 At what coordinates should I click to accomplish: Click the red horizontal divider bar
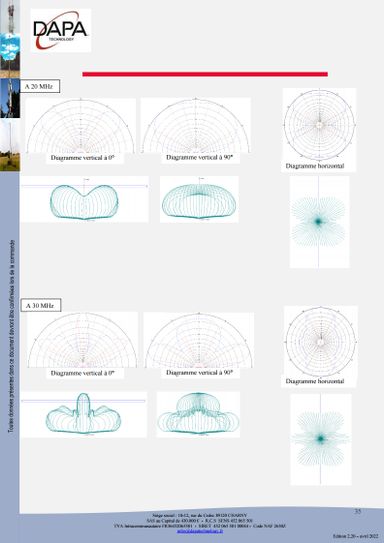[205, 74]
